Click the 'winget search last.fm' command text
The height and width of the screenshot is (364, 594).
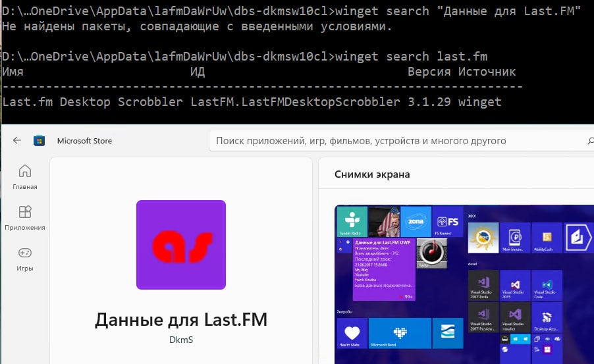click(411, 57)
